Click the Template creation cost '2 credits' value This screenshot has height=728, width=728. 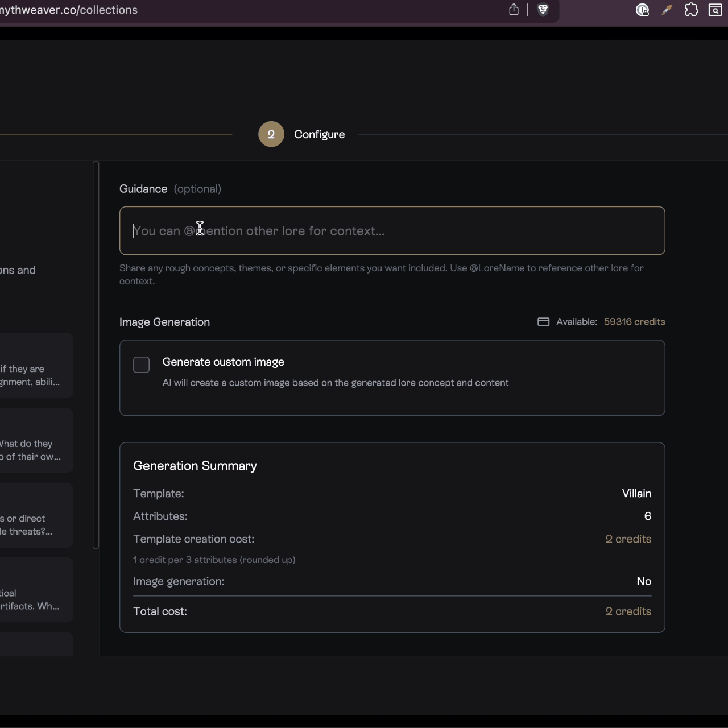point(628,539)
